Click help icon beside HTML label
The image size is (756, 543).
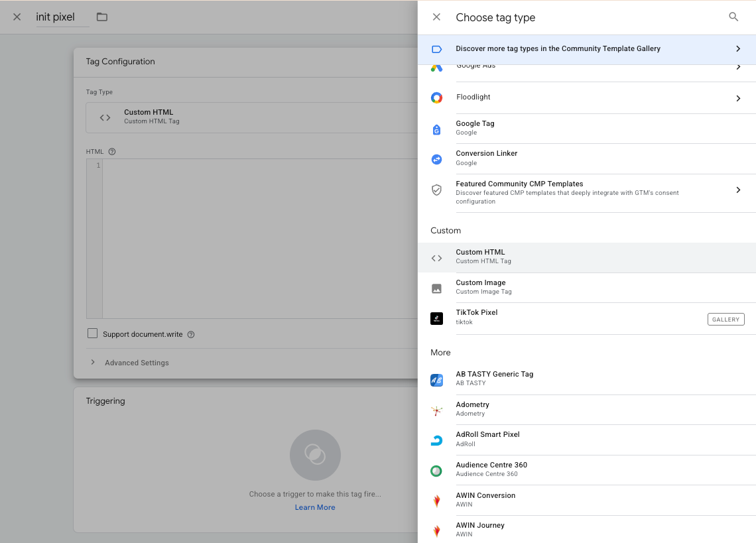coord(112,152)
